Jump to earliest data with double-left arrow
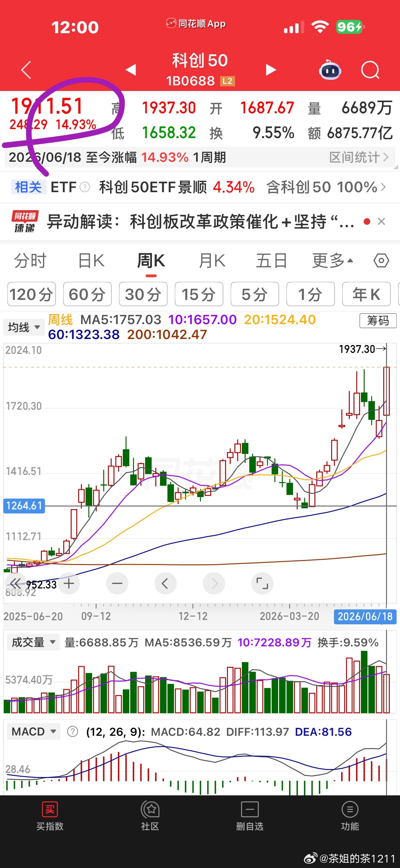Viewport: 400px width, 868px height. (x=15, y=583)
